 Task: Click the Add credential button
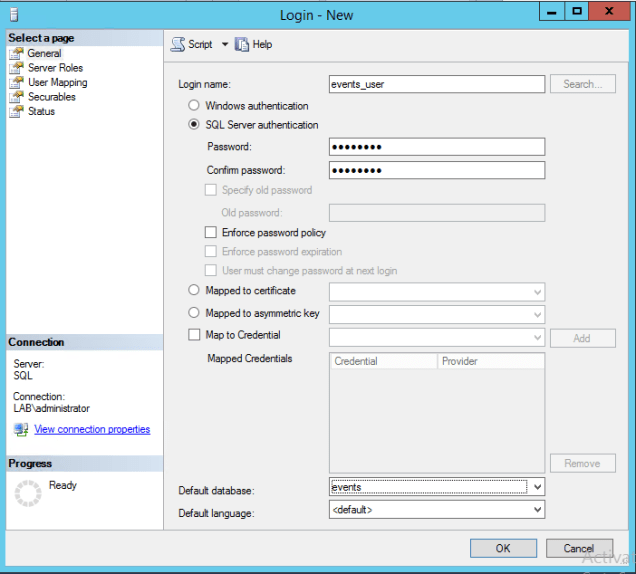tap(582, 338)
